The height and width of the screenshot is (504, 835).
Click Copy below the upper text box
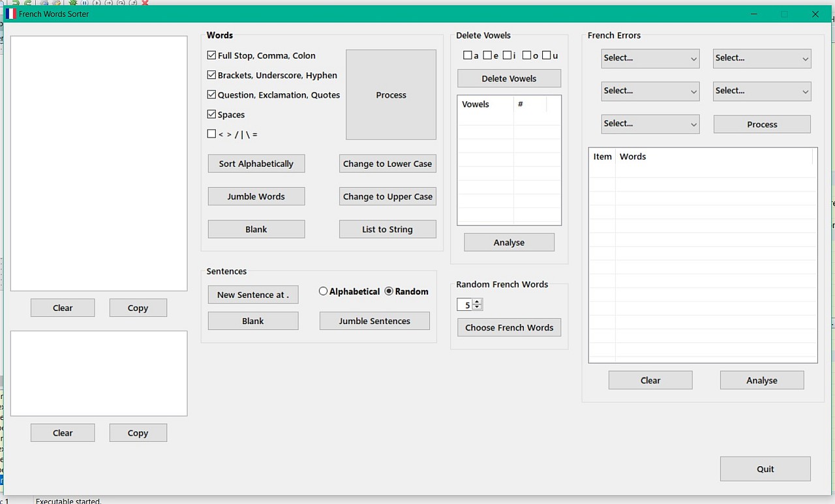tap(138, 308)
